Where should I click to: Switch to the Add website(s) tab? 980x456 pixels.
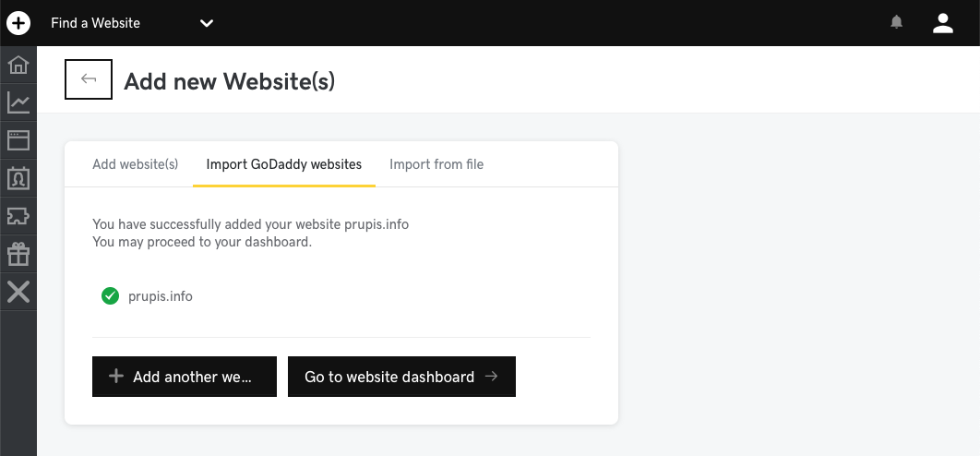tap(135, 164)
